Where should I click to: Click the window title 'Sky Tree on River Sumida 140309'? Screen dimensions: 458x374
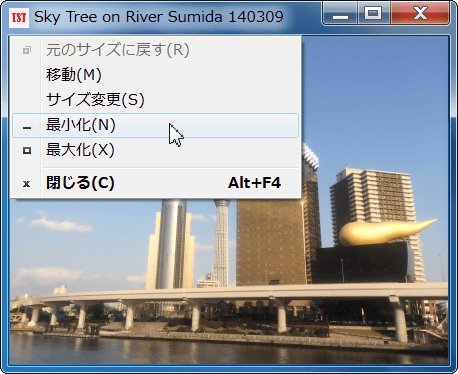coord(159,17)
